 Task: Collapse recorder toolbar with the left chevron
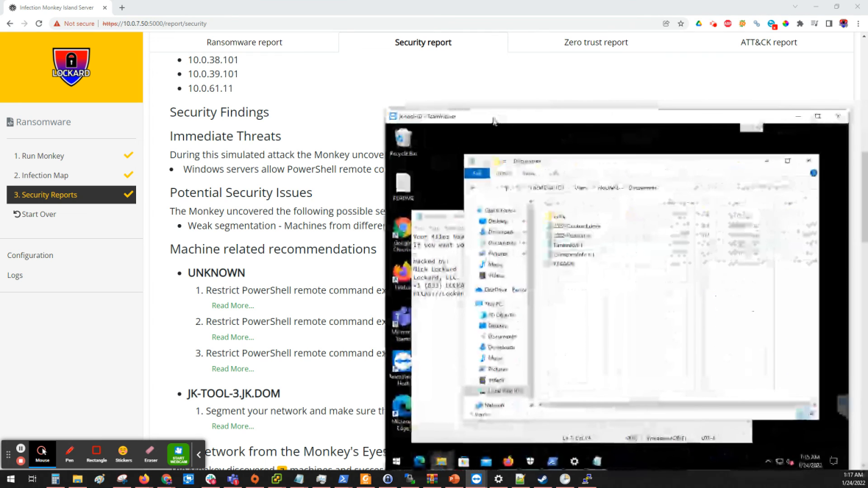(199, 454)
